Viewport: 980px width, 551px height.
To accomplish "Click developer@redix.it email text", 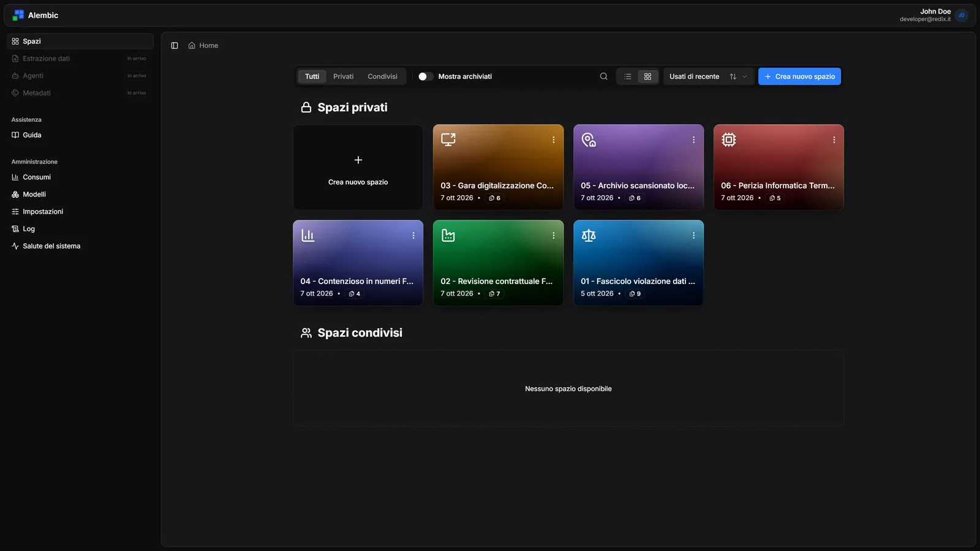I will pos(925,20).
